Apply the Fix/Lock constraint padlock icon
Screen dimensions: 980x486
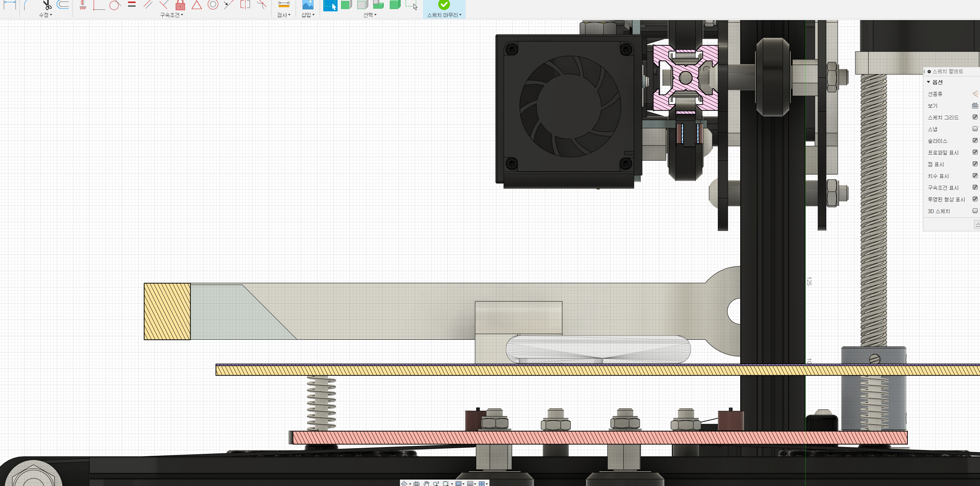click(x=180, y=5)
